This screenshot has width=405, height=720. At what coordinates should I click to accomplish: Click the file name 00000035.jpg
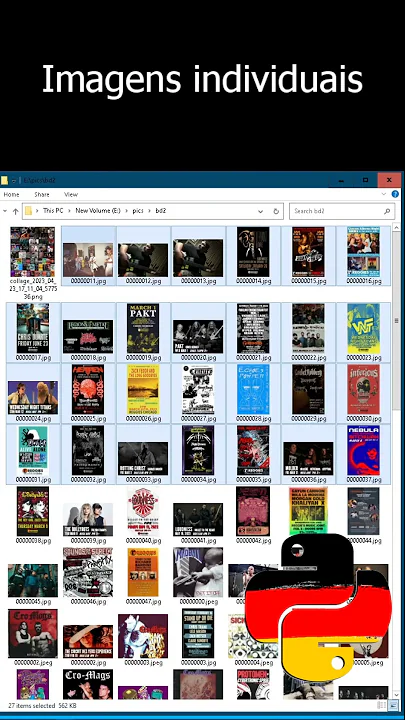pos(253,480)
